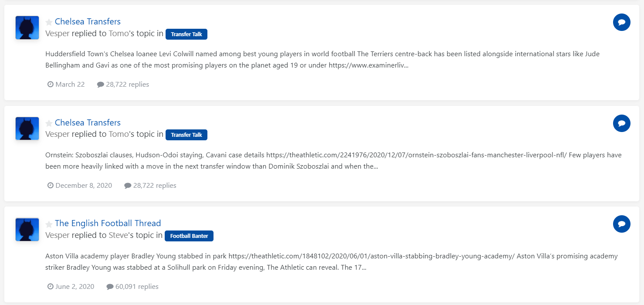
Task: Open Vesper's avatar in the first post
Action: (x=27, y=28)
